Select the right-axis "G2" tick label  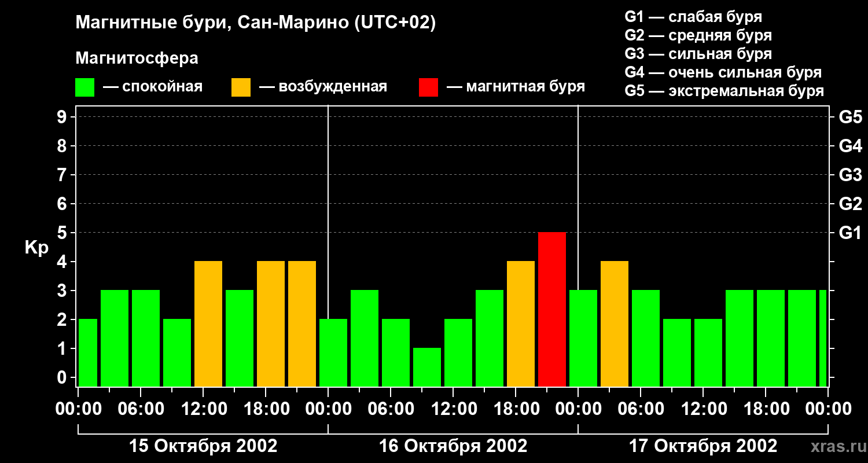[851, 204]
